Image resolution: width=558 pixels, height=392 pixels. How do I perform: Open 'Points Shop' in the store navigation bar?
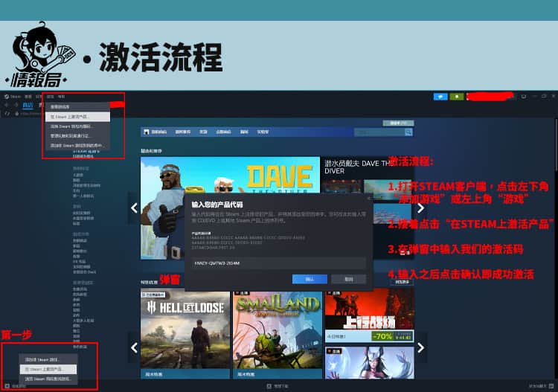click(x=223, y=132)
